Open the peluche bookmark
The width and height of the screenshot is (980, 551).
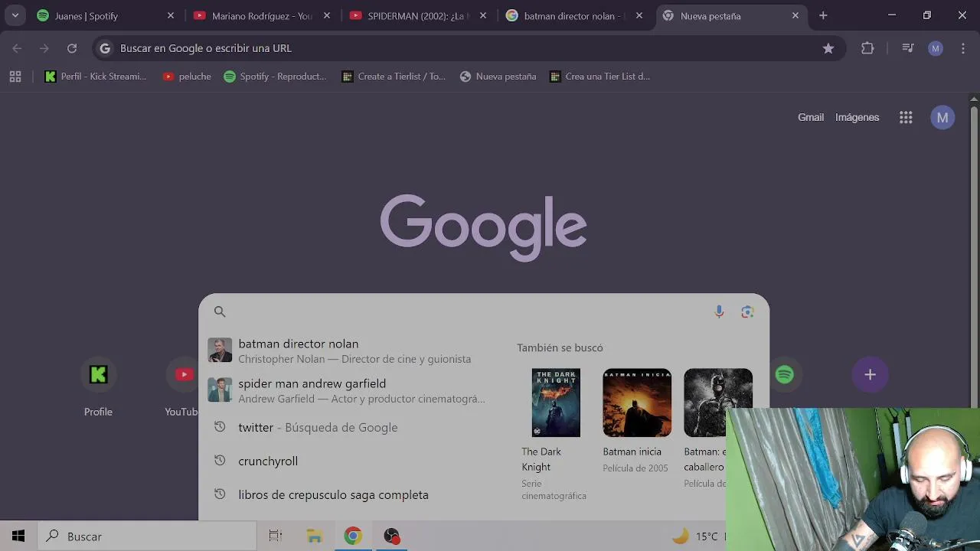[187, 77]
